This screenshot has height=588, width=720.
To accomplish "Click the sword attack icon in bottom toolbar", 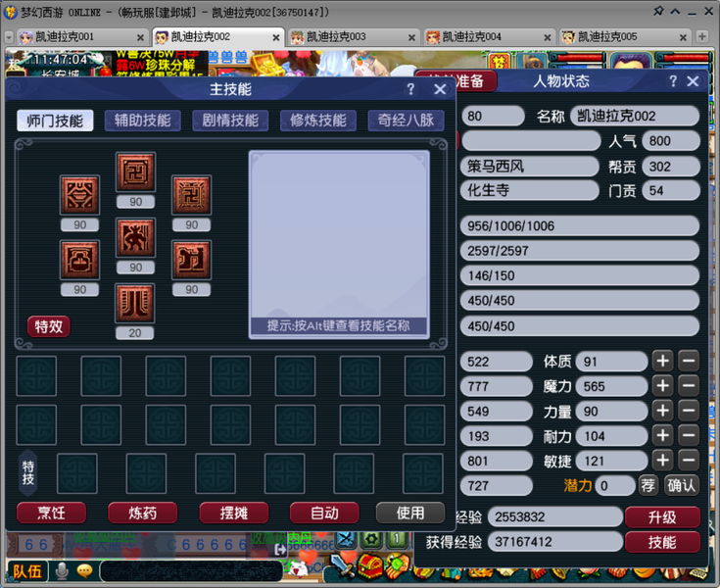I will 341,566.
